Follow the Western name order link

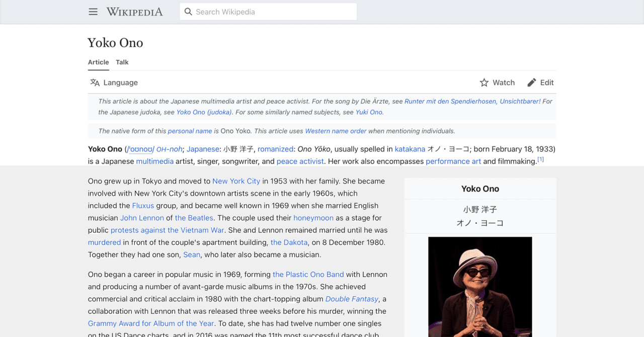(336, 131)
